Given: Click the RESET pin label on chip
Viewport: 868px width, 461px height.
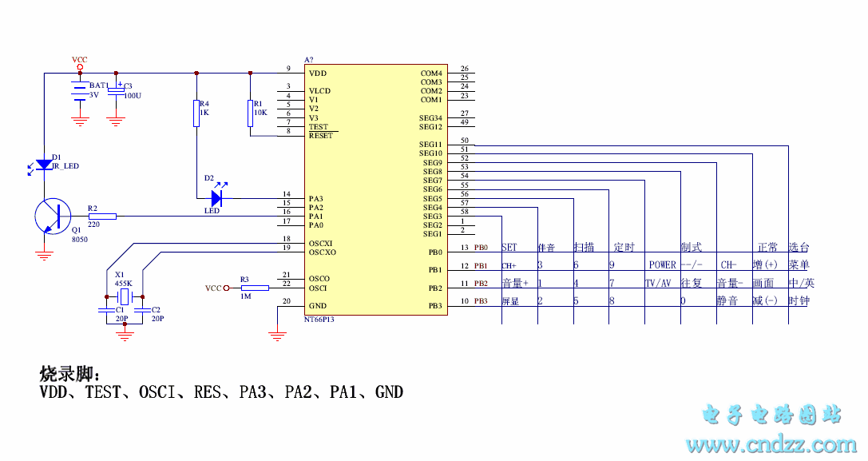Looking at the screenshot, I should 320,136.
